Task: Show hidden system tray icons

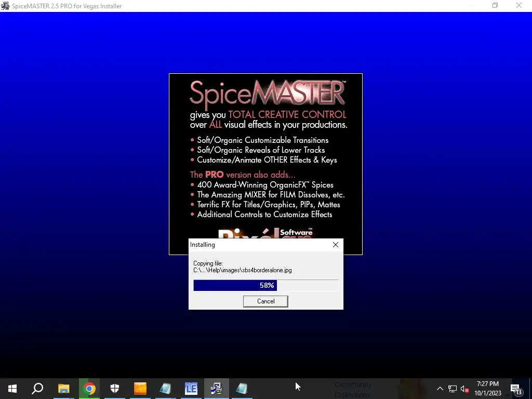Action: (440, 389)
